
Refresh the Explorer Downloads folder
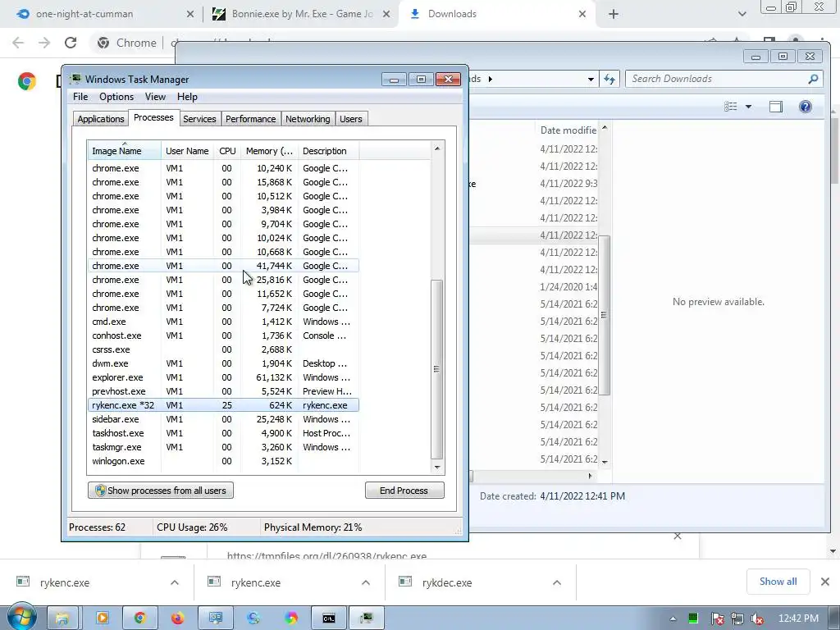coord(609,79)
